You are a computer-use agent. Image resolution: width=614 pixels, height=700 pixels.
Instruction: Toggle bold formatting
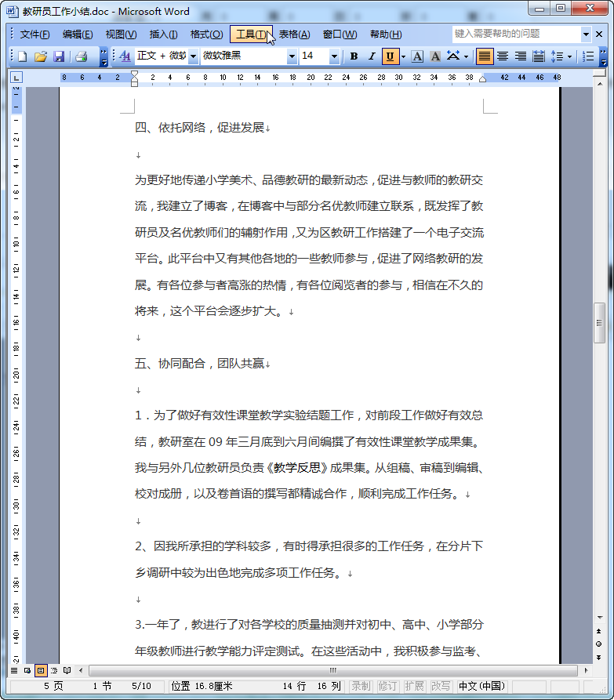[x=354, y=56]
